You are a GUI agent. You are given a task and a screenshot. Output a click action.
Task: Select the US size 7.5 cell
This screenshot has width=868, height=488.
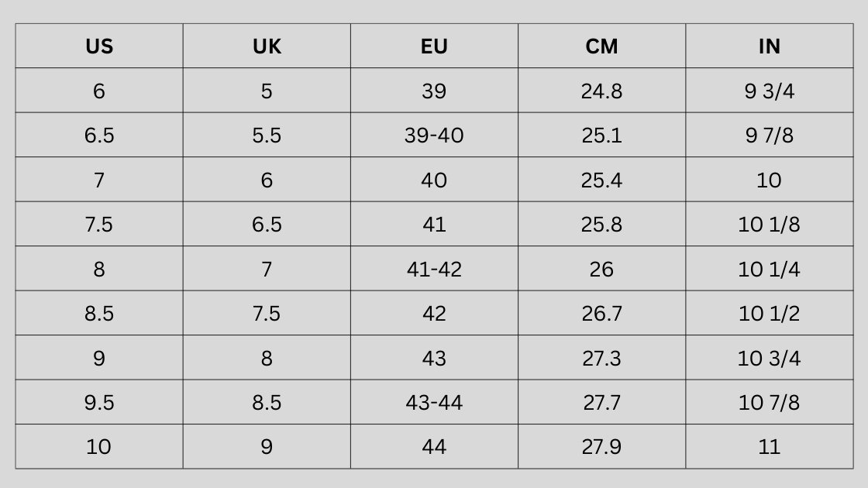coord(99,225)
